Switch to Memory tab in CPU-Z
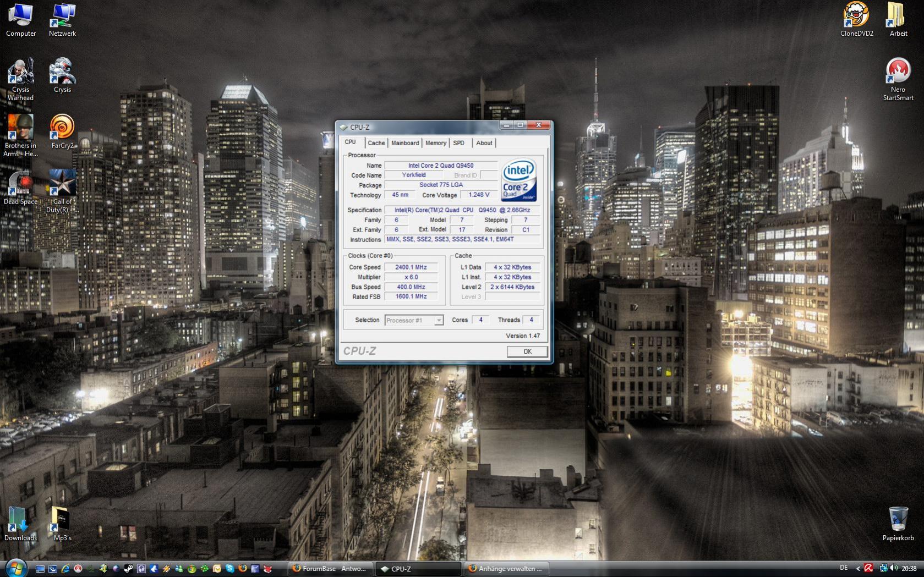 click(x=436, y=143)
